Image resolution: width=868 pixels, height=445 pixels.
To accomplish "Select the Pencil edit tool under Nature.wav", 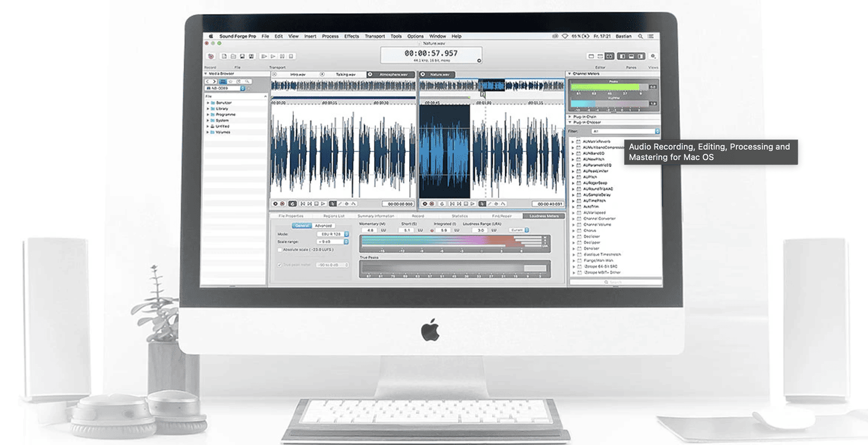I will 489,205.
